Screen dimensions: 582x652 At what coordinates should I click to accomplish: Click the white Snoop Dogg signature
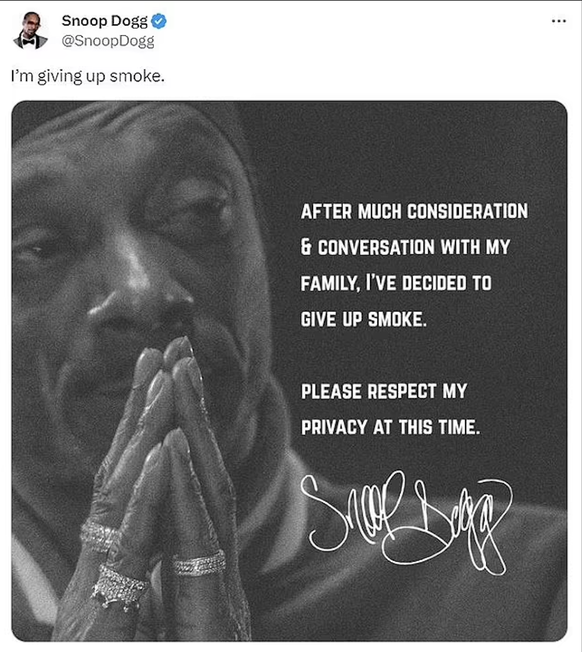coord(406,522)
